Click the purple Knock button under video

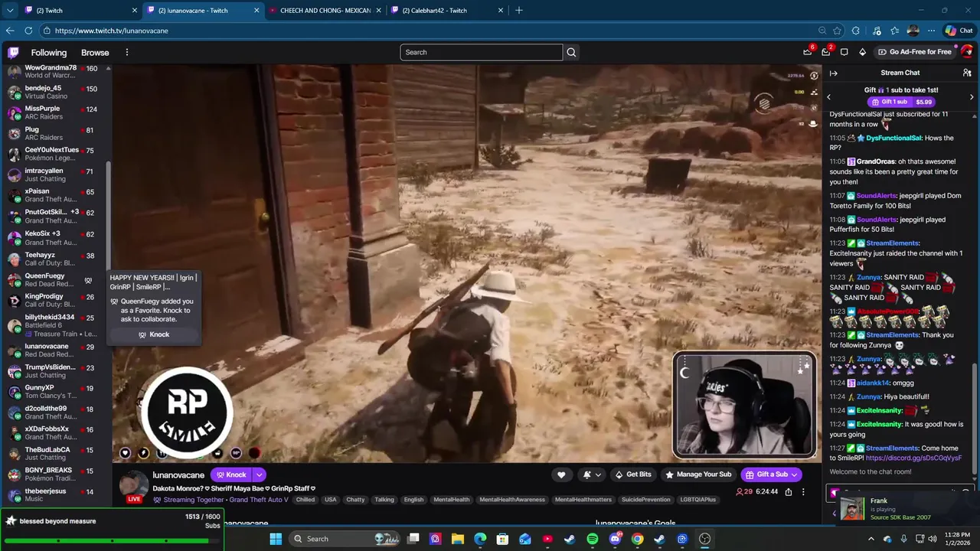[232, 474]
